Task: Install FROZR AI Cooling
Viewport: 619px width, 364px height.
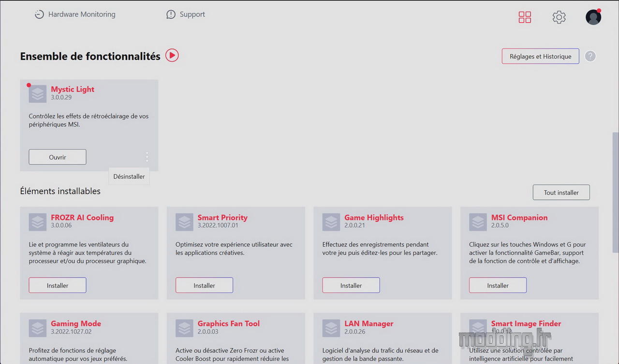Action: 58,285
